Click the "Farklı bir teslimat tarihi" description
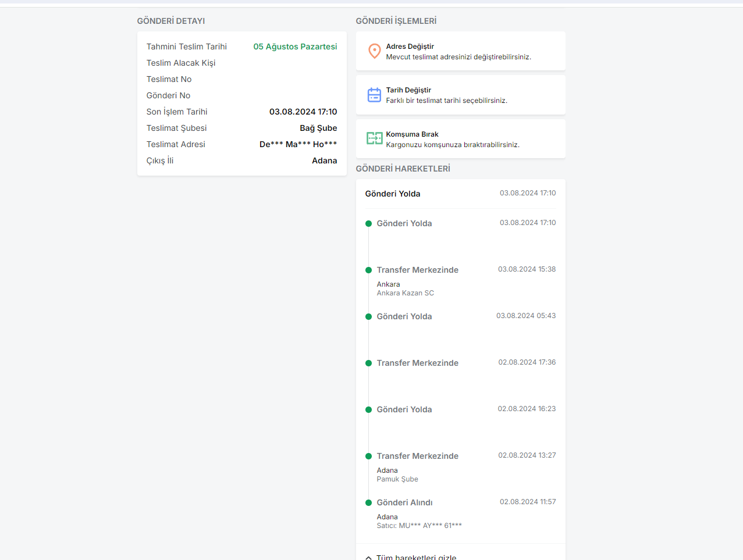The image size is (743, 560). click(x=446, y=101)
